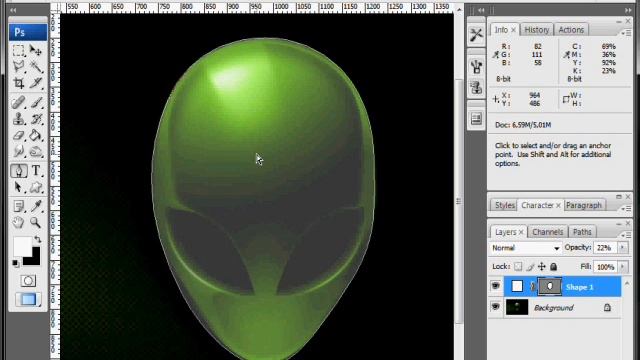Select the Magic Wand tool

(36, 67)
